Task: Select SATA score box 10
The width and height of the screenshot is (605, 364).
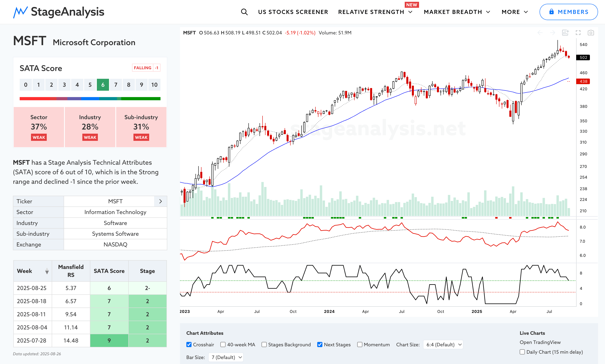Action: (x=154, y=85)
